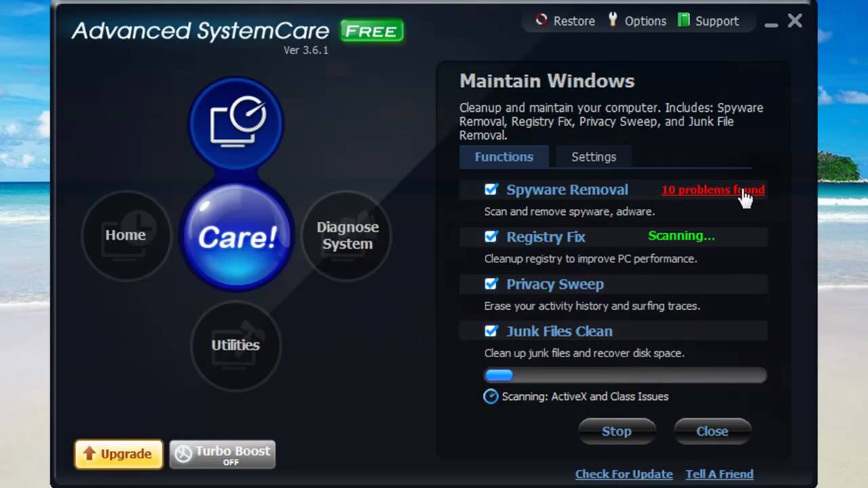Switch to the Functions tab
868x488 pixels.
coord(504,157)
